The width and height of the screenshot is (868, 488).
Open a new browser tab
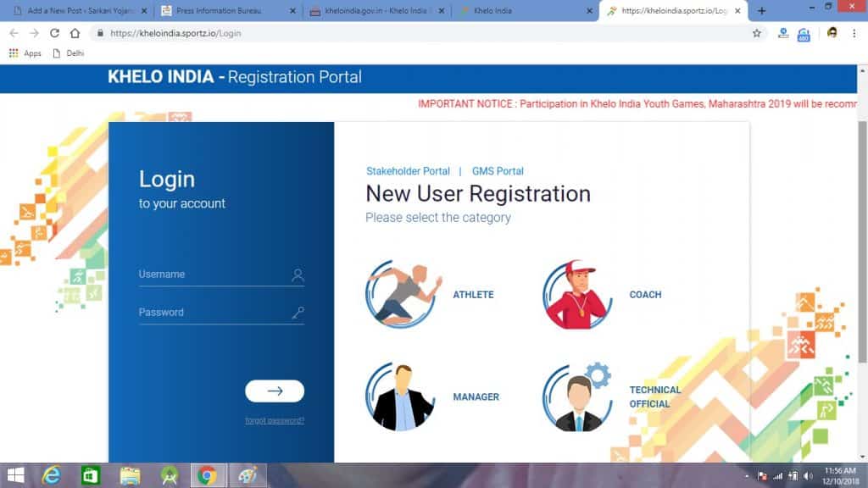761,11
